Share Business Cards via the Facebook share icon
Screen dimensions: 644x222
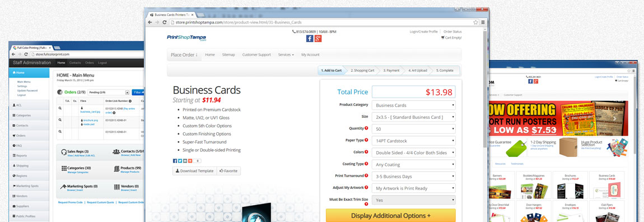tap(175, 161)
